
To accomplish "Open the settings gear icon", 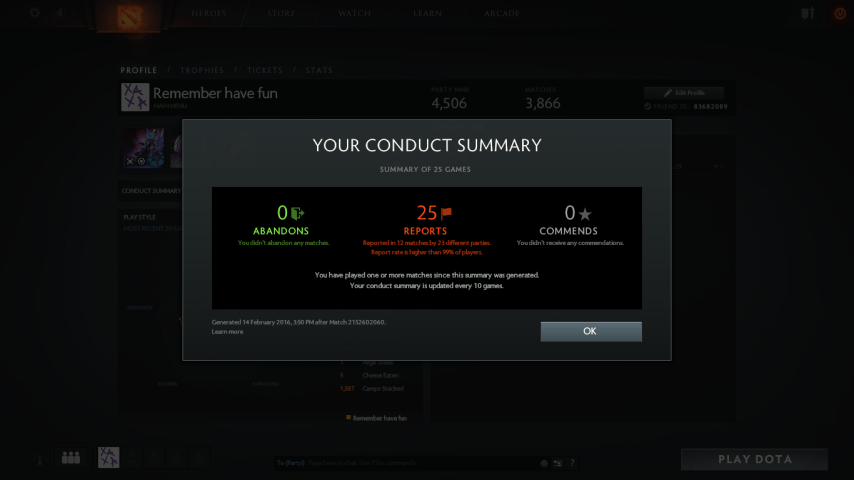I will point(35,13).
